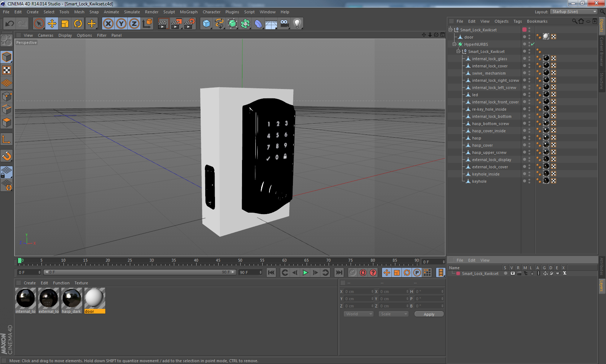Add a camera object
Viewport: 606px width, 364px height.
tap(284, 24)
